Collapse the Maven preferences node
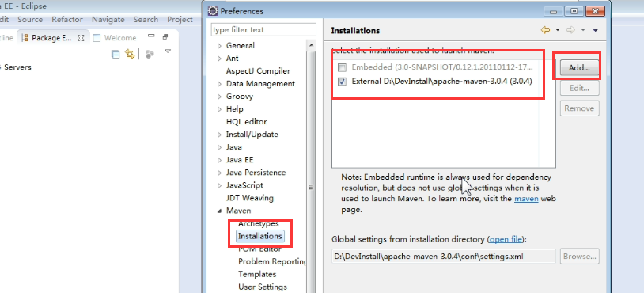Screen dimensions: 644x293 tap(219, 211)
